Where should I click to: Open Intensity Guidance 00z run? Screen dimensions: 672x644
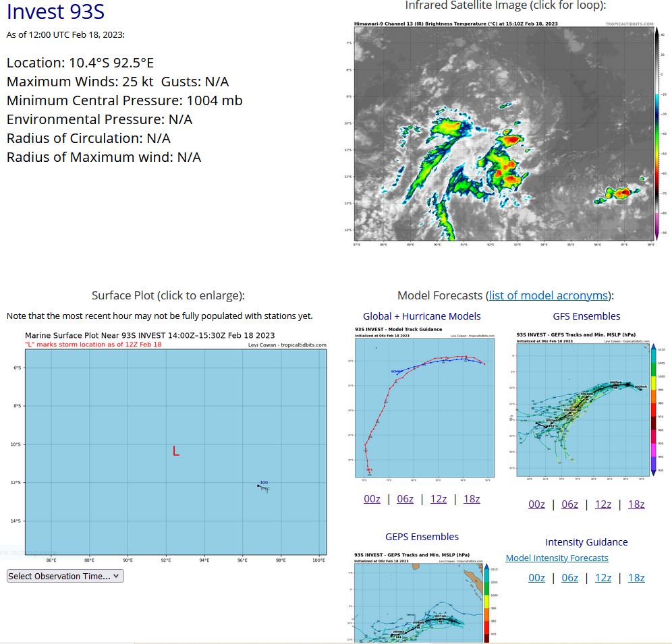point(536,578)
